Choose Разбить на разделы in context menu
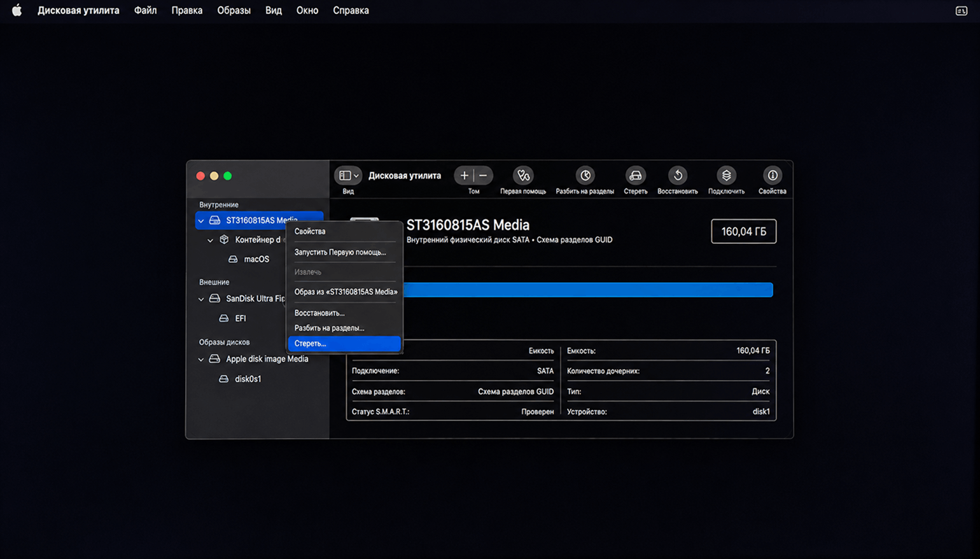Viewport: 980px width, 559px height. [344, 328]
